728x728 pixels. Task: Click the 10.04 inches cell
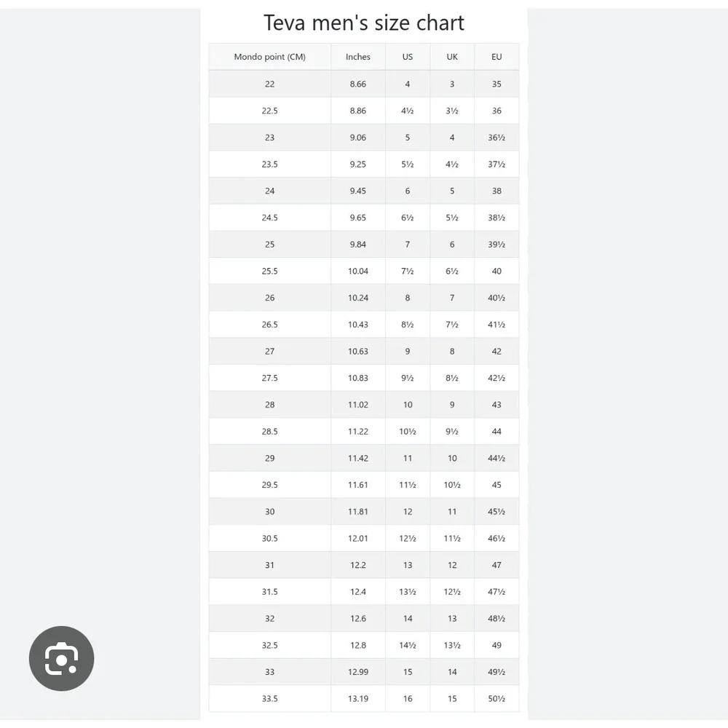click(x=358, y=271)
